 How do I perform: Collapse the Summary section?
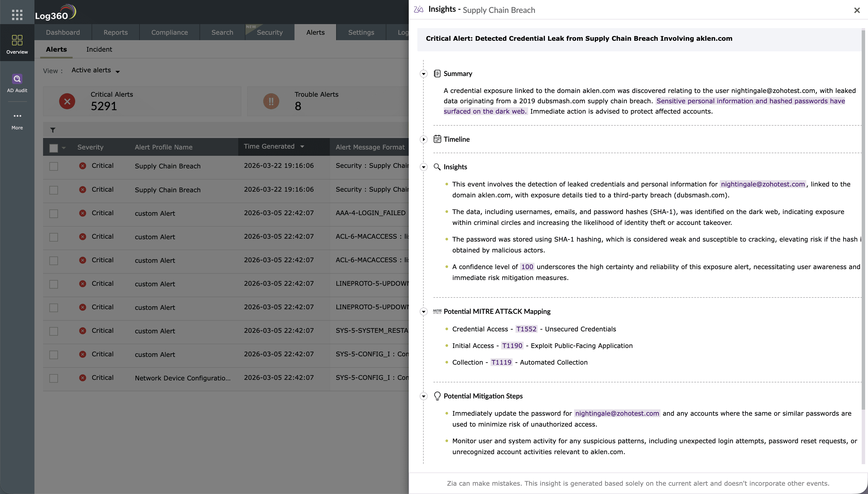pos(423,74)
